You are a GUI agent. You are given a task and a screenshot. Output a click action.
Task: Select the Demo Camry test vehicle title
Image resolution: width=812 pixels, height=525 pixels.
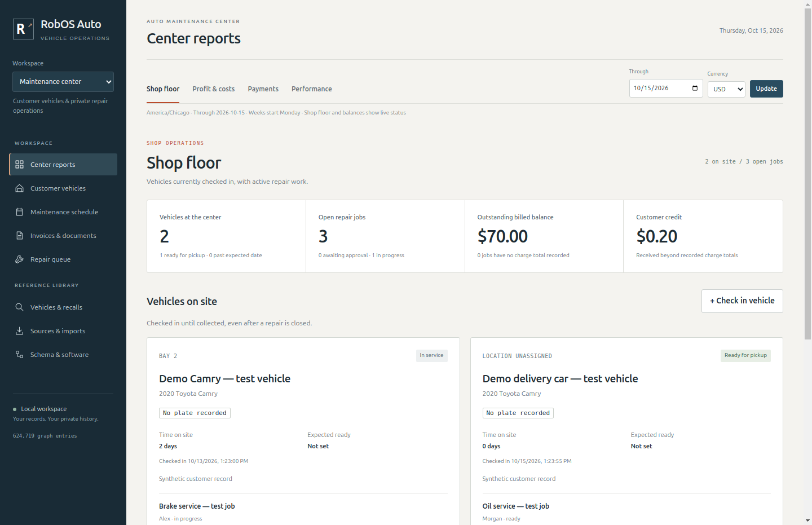(x=224, y=379)
